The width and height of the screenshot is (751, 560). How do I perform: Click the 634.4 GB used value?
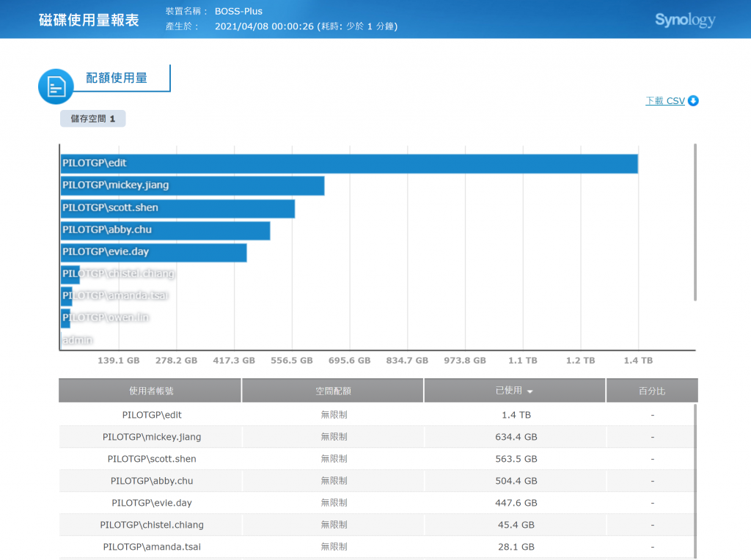516,437
